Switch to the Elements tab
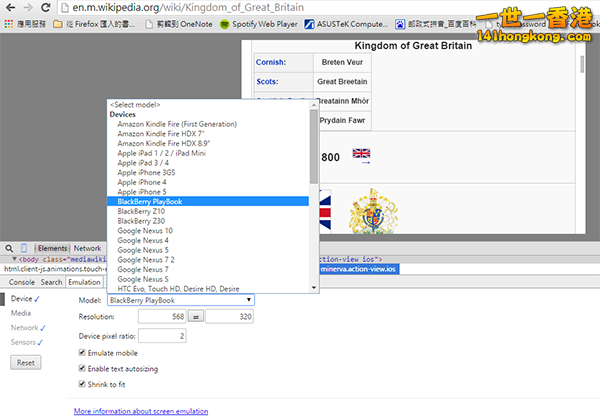 pos(52,248)
